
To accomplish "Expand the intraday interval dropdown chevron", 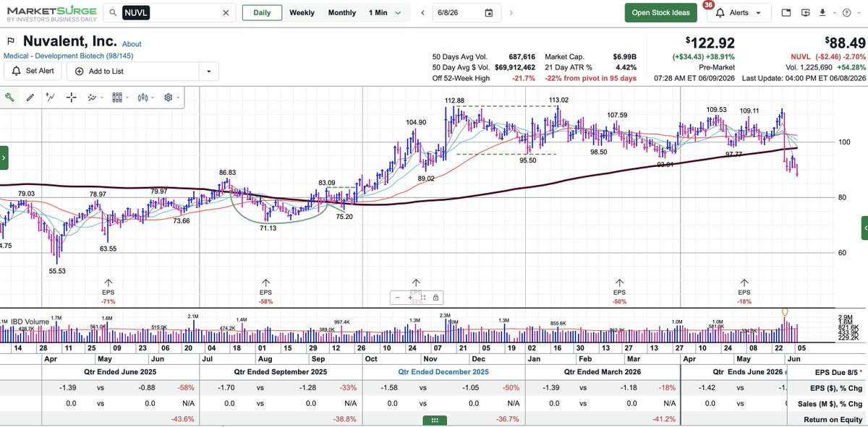I will pos(398,12).
